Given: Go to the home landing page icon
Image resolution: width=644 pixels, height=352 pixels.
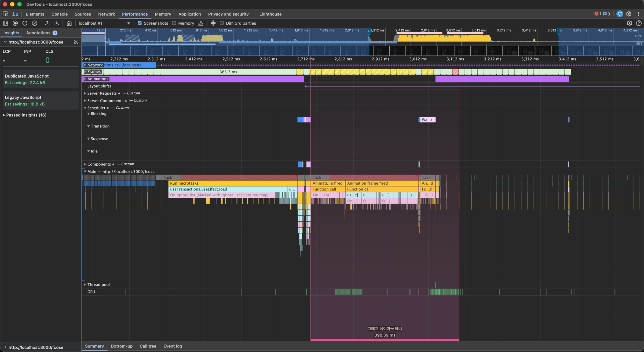Looking at the screenshot, I should click(69, 23).
